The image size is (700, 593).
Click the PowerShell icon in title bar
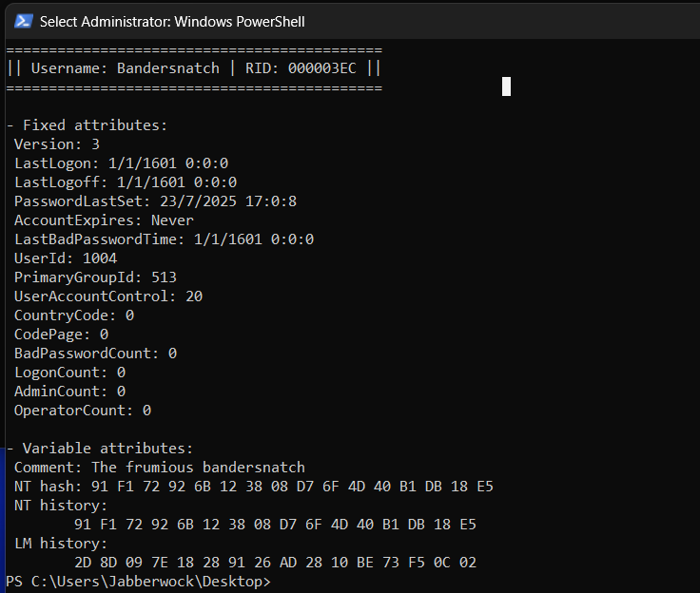(23, 21)
